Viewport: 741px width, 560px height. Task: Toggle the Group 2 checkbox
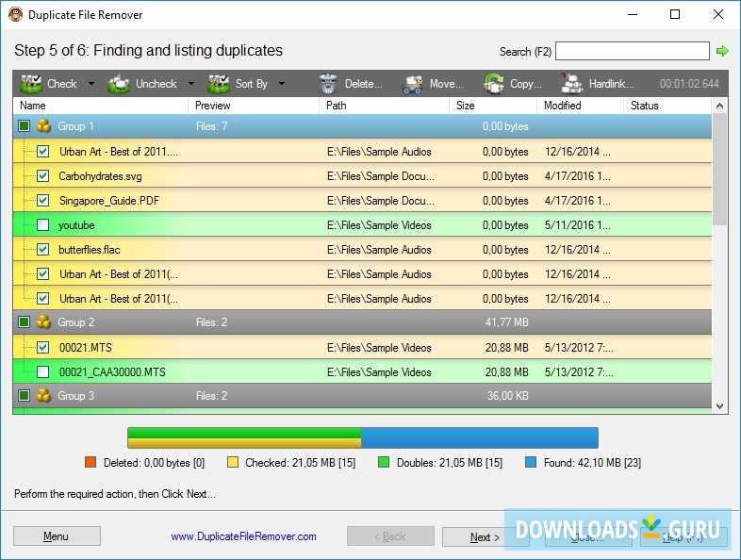coord(24,321)
